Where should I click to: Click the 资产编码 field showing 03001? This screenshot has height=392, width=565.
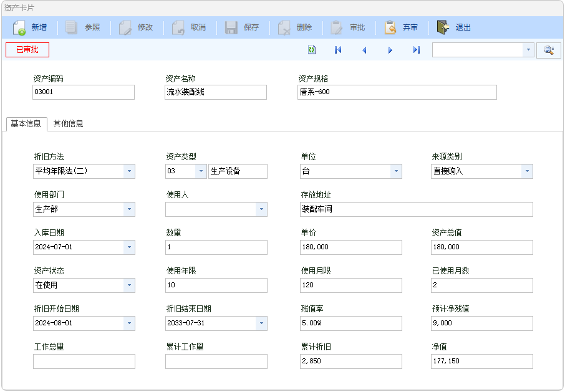(84, 92)
